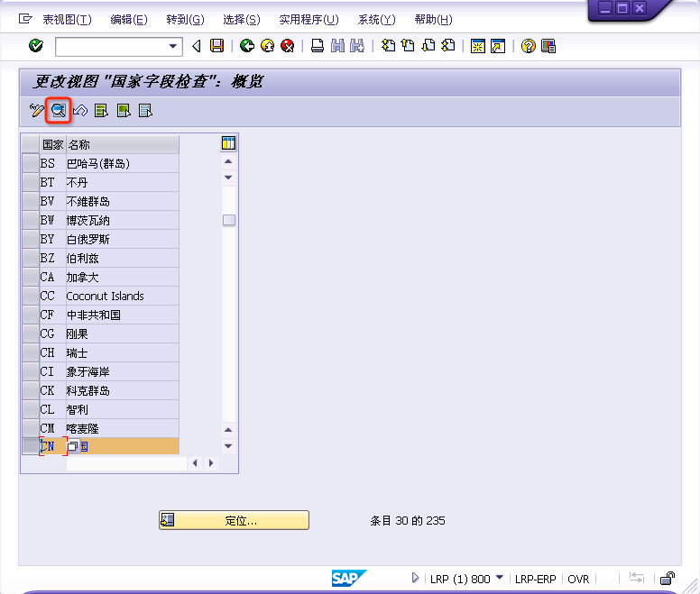Go to First Page icon

click(x=388, y=45)
